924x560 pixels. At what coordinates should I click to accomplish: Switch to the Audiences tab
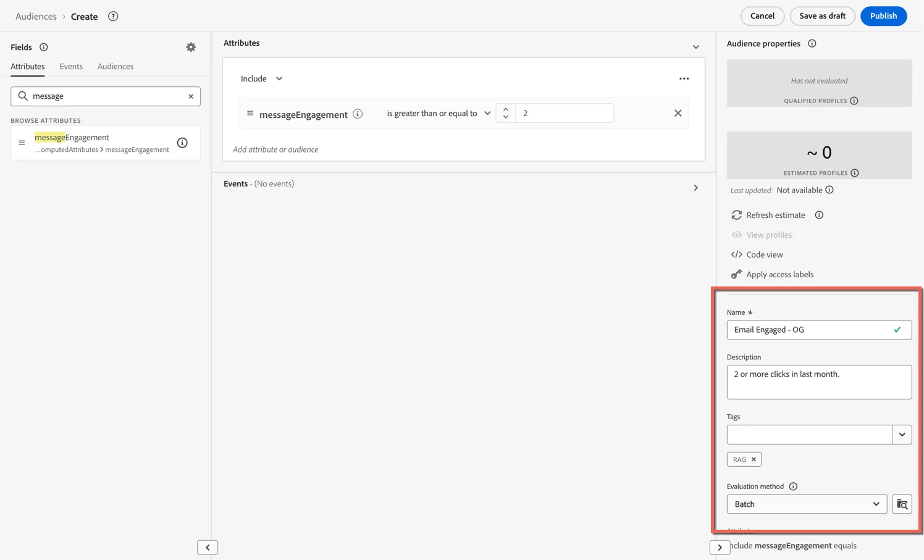point(115,66)
